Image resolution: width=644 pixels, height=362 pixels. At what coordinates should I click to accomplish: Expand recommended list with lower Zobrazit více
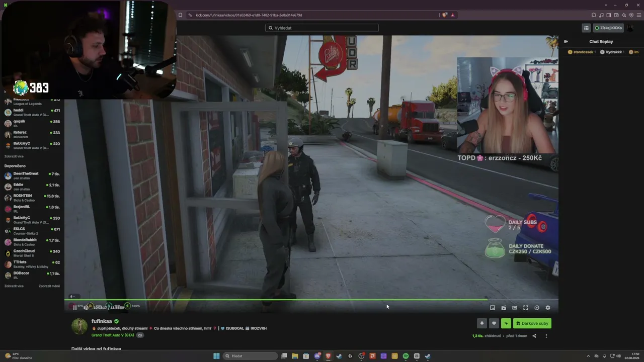click(14, 286)
